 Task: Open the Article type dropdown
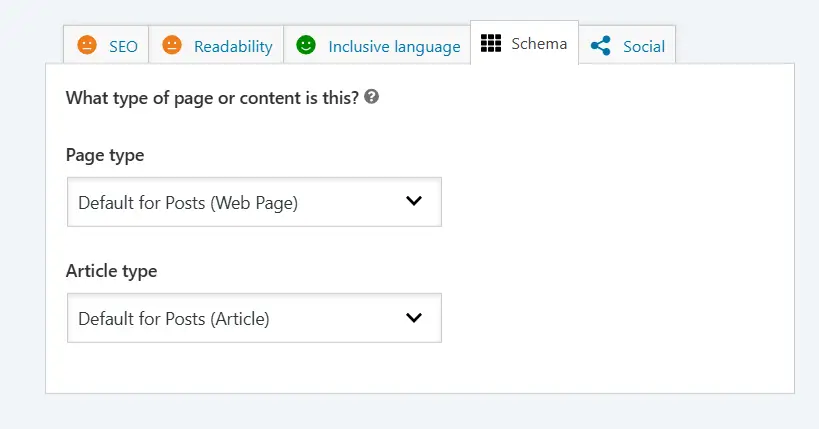254,318
